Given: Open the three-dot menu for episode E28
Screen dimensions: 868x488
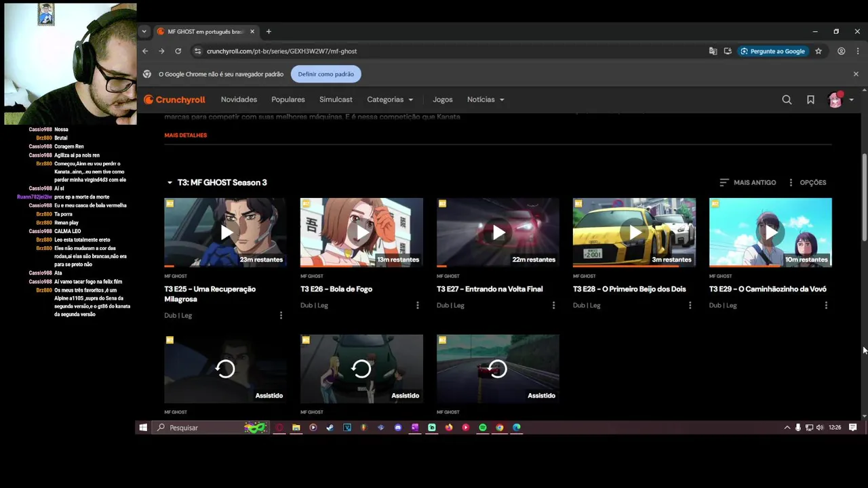Looking at the screenshot, I should [690, 305].
